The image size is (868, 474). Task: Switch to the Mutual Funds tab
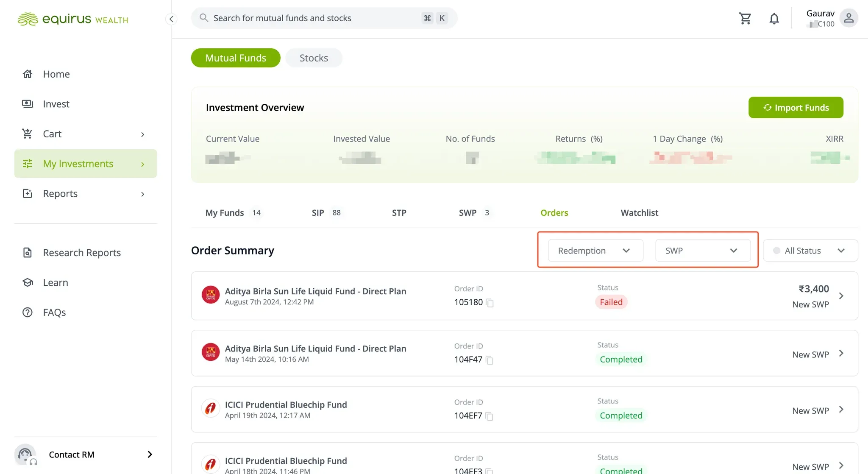tap(236, 58)
